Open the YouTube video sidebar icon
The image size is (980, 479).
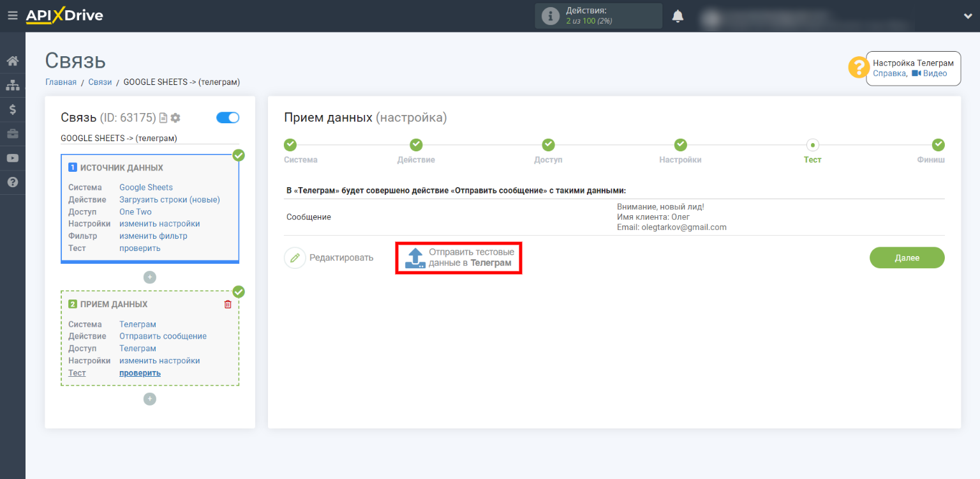tap(13, 158)
